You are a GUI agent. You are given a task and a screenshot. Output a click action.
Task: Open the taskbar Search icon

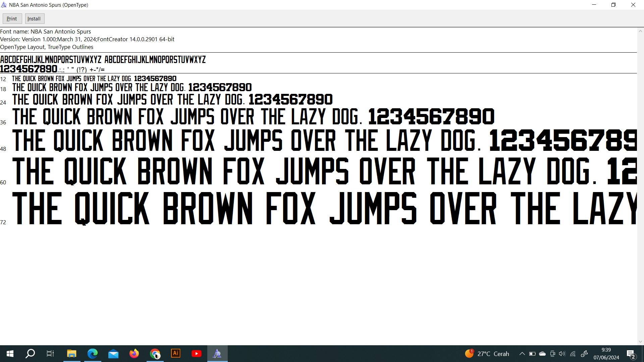(x=30, y=354)
